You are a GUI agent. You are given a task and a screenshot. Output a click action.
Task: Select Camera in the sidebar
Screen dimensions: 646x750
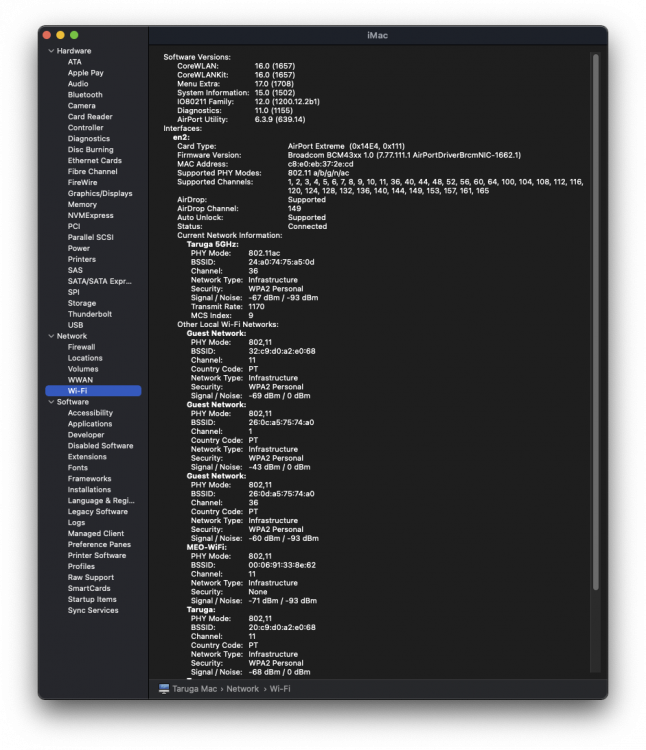point(81,106)
